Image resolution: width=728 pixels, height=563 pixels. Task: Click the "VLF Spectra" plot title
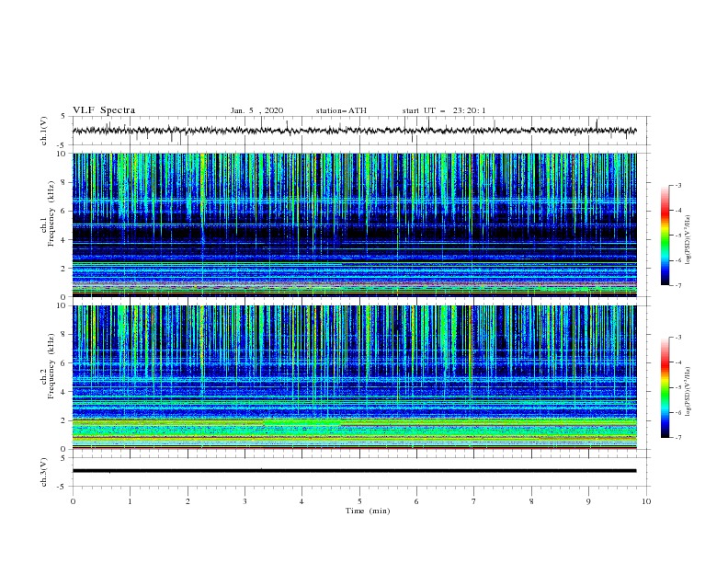(x=104, y=110)
